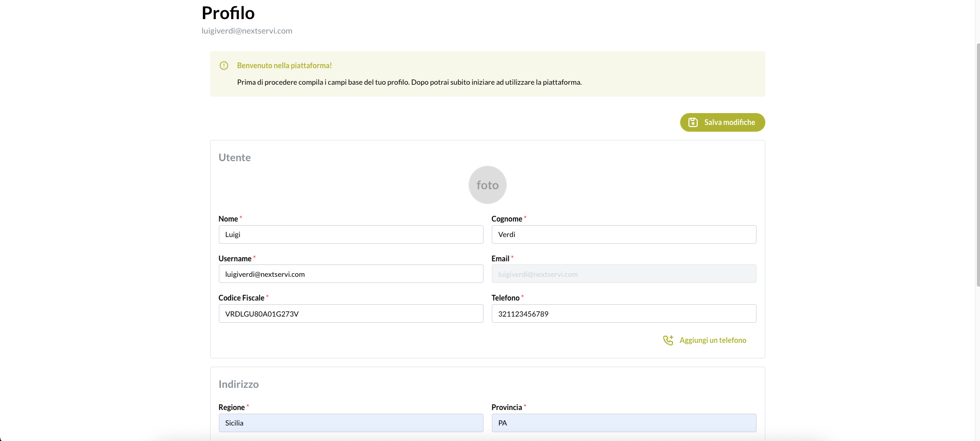Click the 'Indirizzo' section heading
Image resolution: width=980 pixels, height=441 pixels.
coord(238,384)
